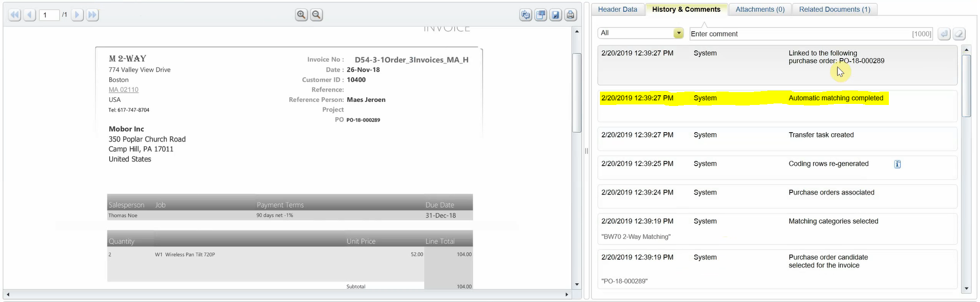Print the invoice image
The height and width of the screenshot is (302, 980).
click(x=571, y=15)
